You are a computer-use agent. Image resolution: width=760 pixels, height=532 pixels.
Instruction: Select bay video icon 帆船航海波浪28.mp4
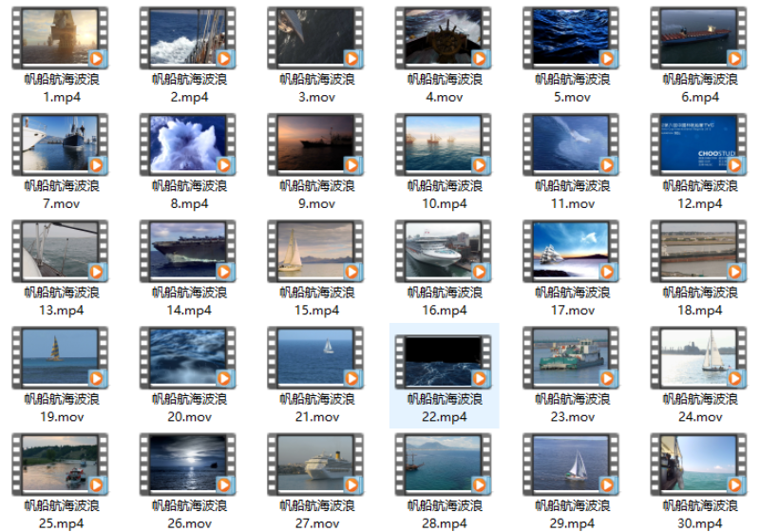[443, 465]
